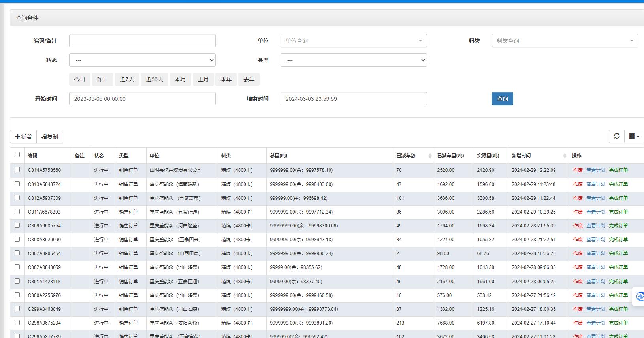
Task: Check the row C309A9685754 checkbox
Action: pos(17,225)
